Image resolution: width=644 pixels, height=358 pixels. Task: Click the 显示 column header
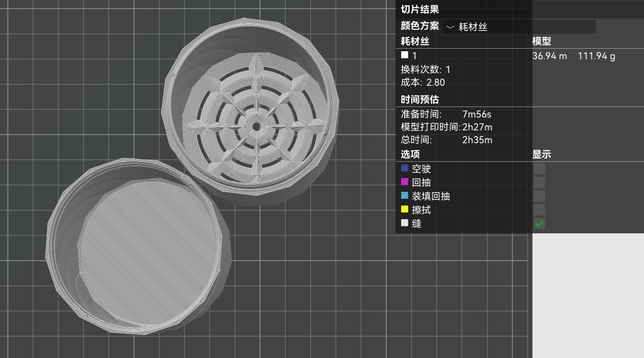coord(541,155)
